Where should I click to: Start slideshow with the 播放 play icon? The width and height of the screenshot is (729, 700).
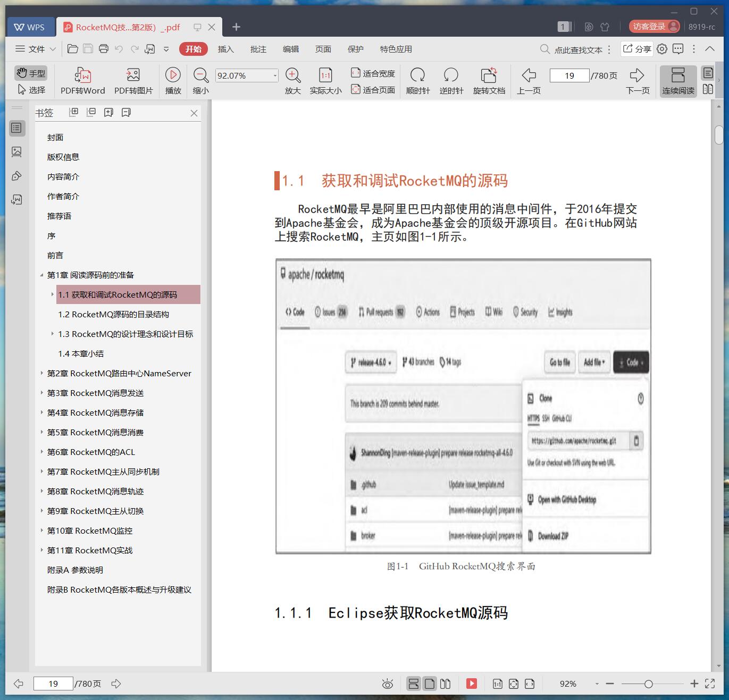[x=173, y=75]
